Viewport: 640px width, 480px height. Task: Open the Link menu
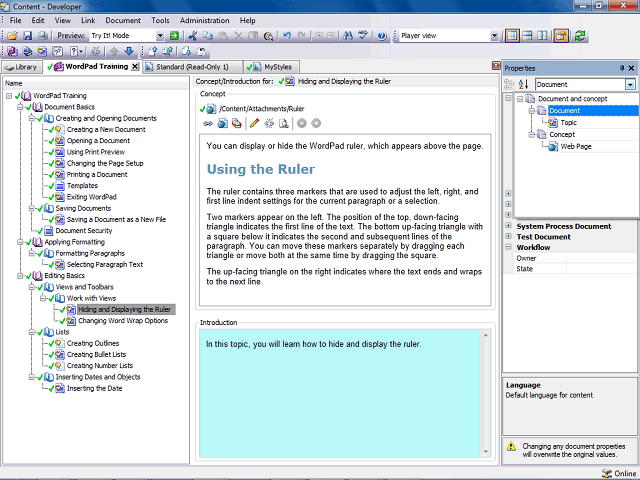(x=88, y=20)
